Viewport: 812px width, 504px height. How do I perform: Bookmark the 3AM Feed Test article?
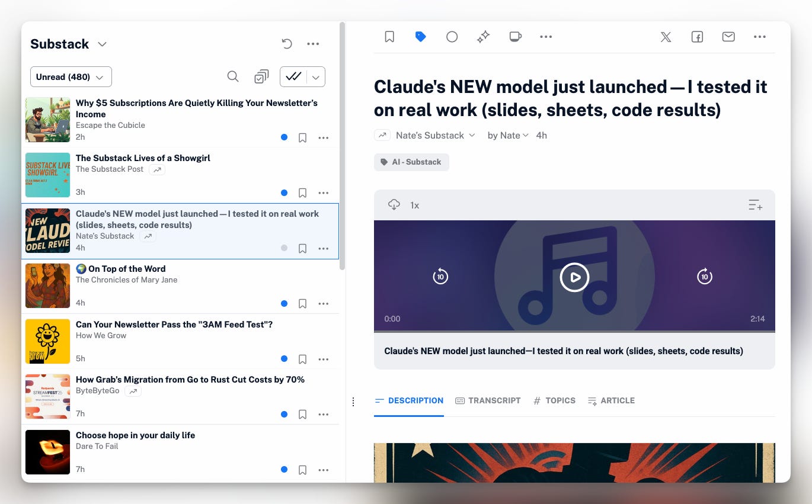pos(302,359)
